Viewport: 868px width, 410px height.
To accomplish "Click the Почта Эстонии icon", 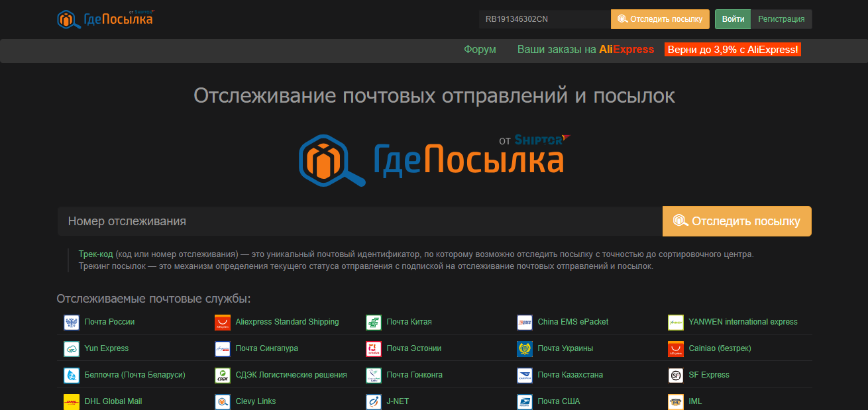I will [x=374, y=349].
